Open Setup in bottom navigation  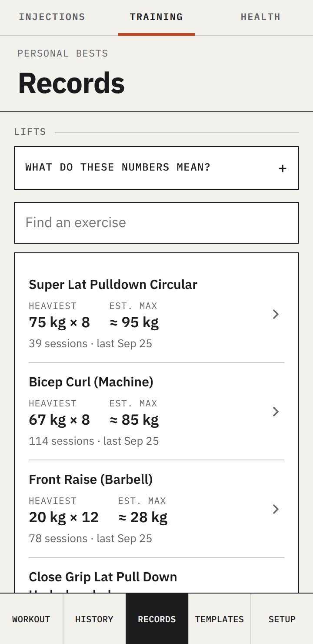pos(282,619)
